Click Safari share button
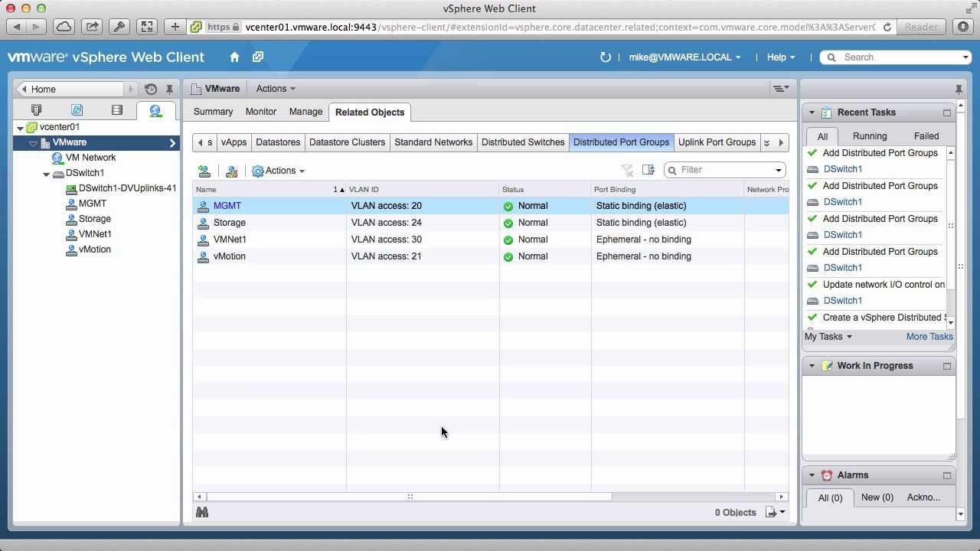Viewport: 980px width, 551px height. (x=91, y=27)
